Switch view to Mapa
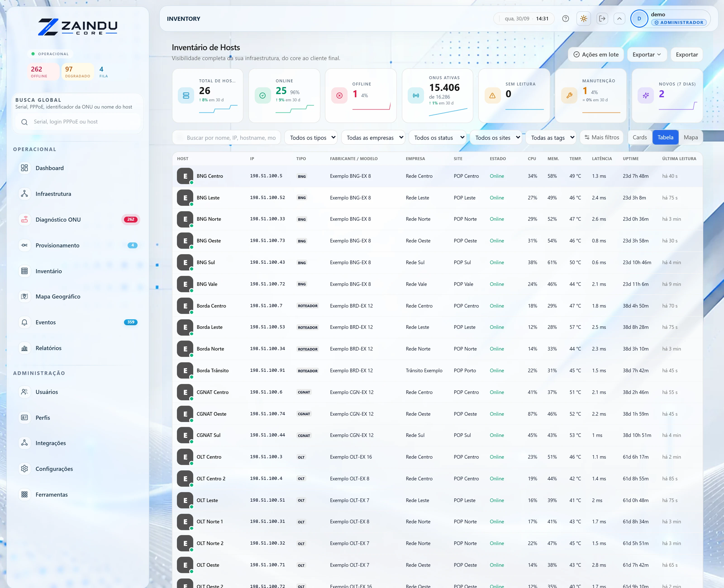 tap(691, 137)
